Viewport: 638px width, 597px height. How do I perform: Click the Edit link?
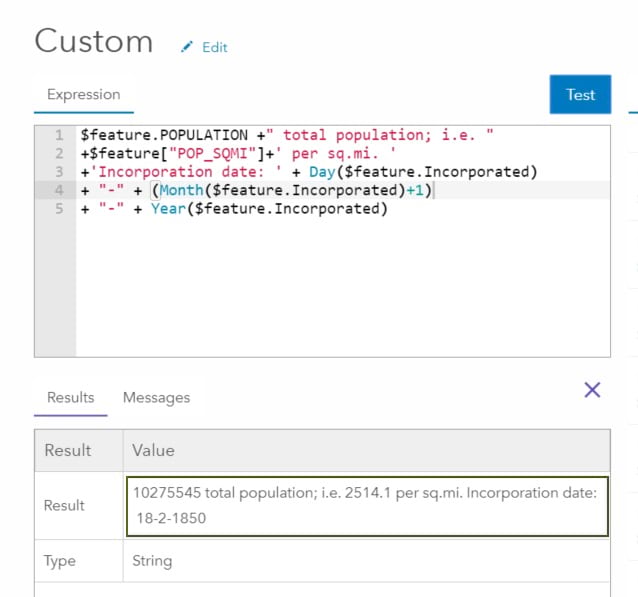click(x=215, y=47)
